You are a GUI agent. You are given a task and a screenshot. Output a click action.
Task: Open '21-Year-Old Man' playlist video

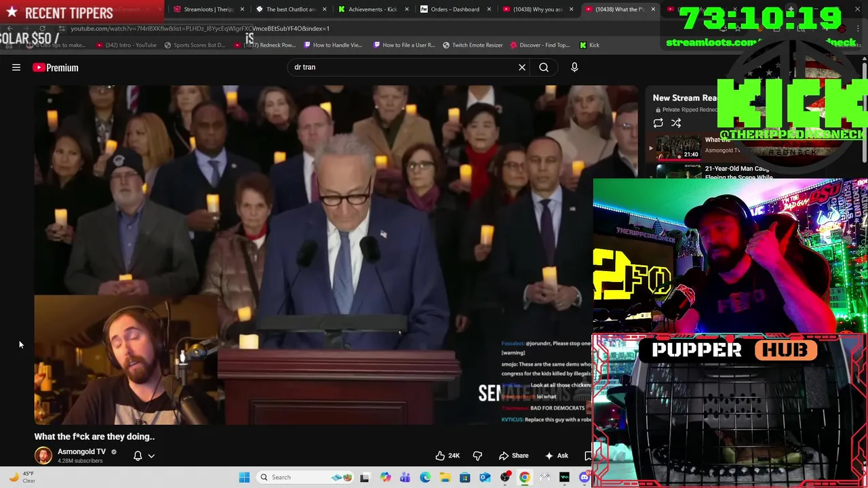pyautogui.click(x=738, y=172)
